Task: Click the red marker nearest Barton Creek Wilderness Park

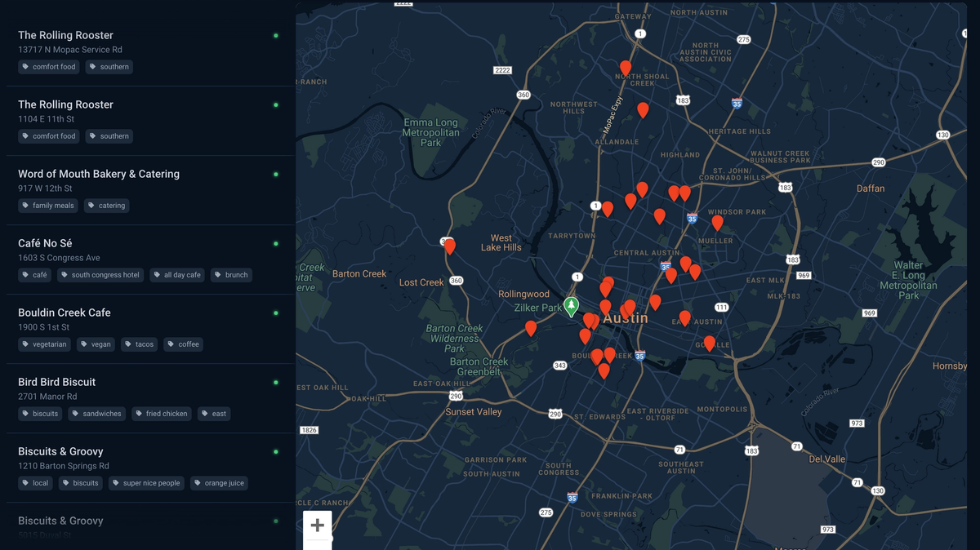Action: click(x=531, y=328)
